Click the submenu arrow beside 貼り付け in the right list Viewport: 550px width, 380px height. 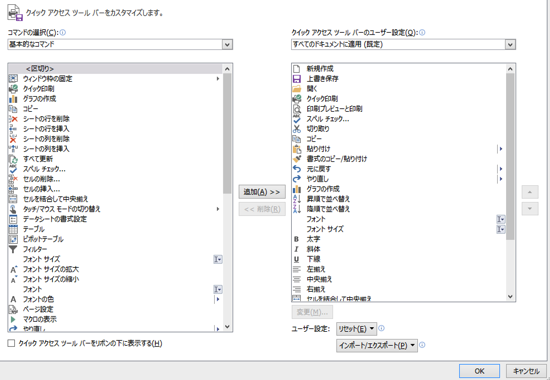click(501, 149)
